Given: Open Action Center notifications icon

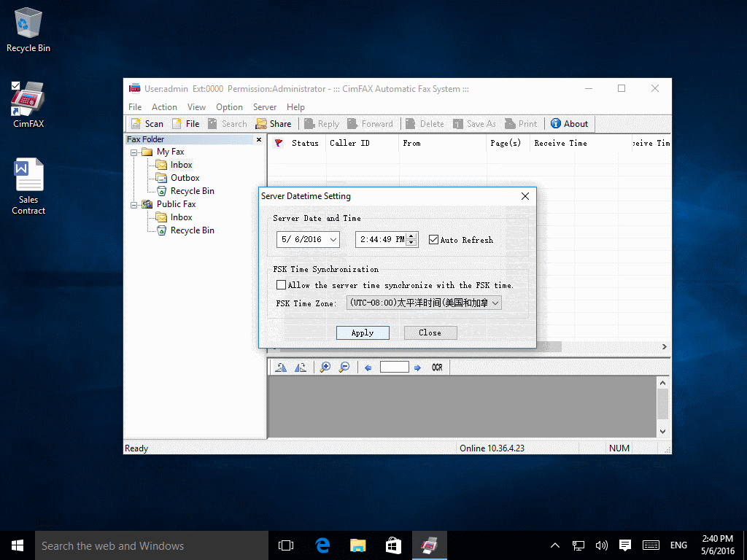Looking at the screenshot, I should (625, 545).
